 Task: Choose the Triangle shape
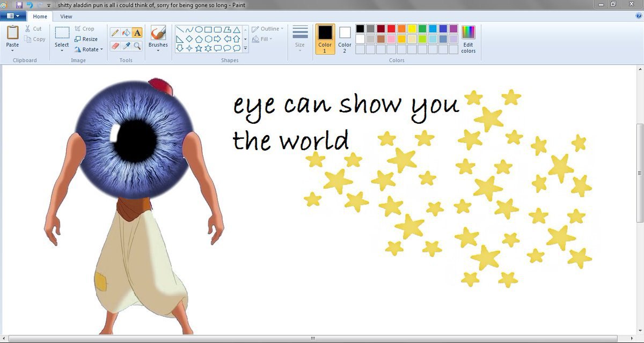236,30
